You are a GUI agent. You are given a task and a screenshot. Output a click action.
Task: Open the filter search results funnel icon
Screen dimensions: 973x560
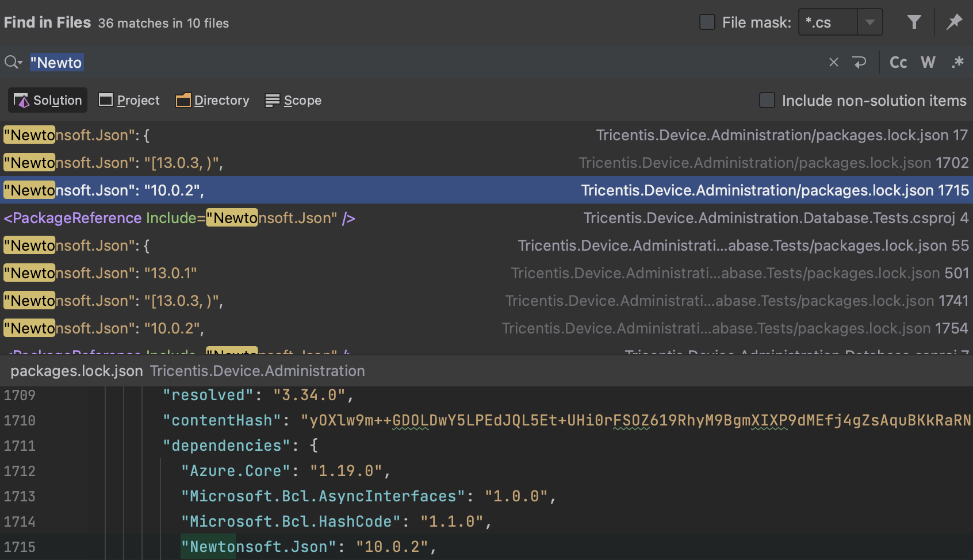click(914, 22)
